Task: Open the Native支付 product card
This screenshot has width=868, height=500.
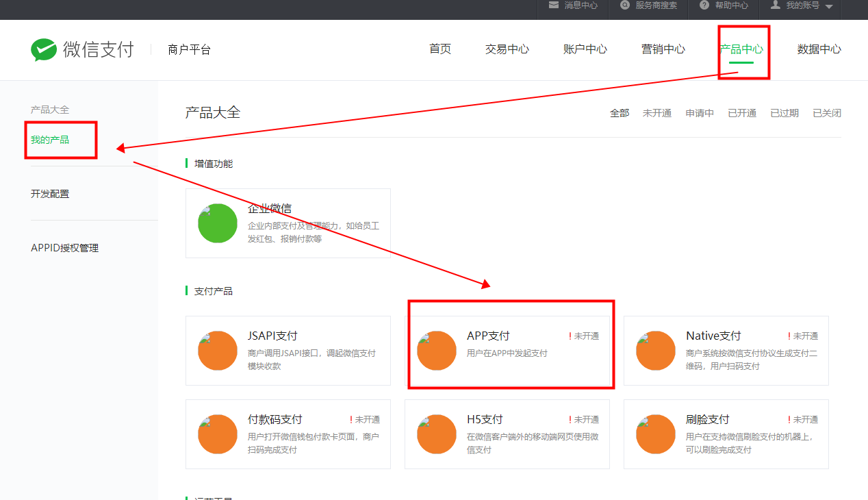Action: (x=726, y=351)
